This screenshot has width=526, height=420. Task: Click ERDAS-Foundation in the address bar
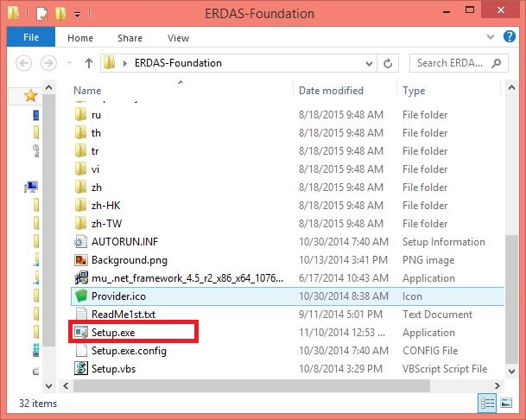(178, 63)
